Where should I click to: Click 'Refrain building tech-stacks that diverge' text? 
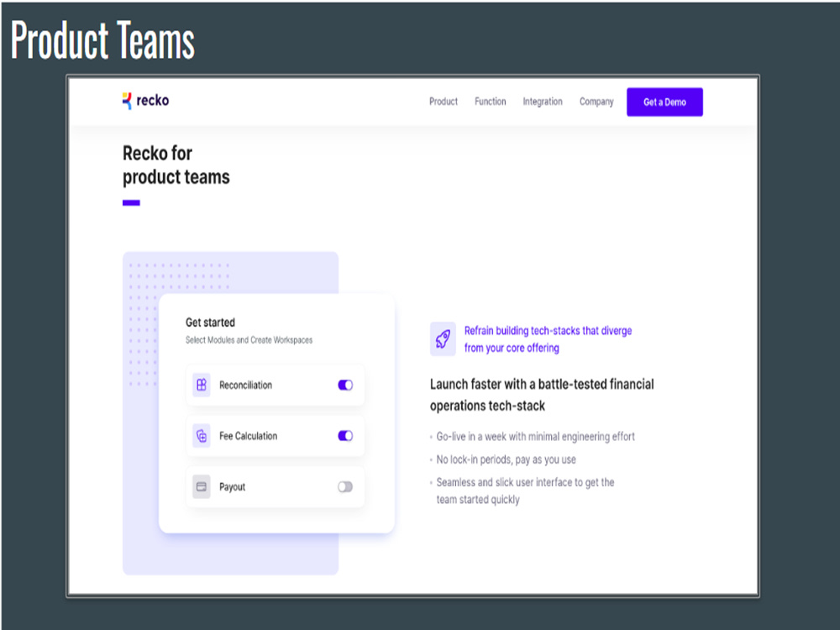(548, 330)
